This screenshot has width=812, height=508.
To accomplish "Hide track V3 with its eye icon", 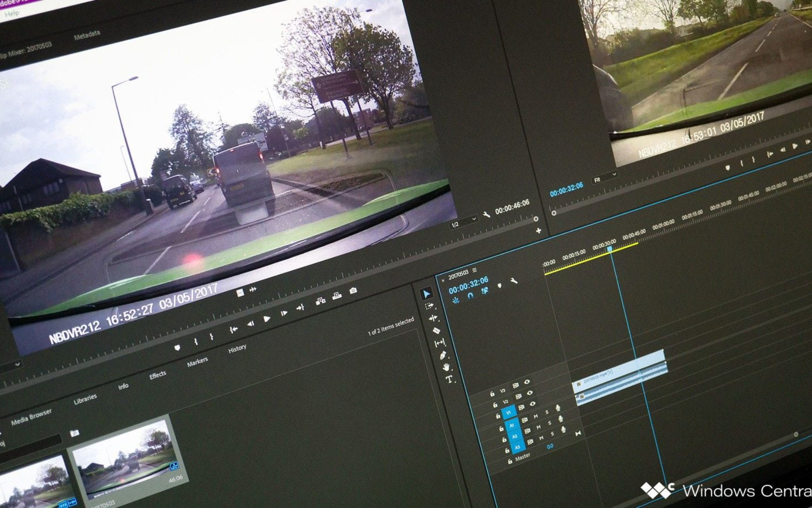I will click(x=527, y=382).
